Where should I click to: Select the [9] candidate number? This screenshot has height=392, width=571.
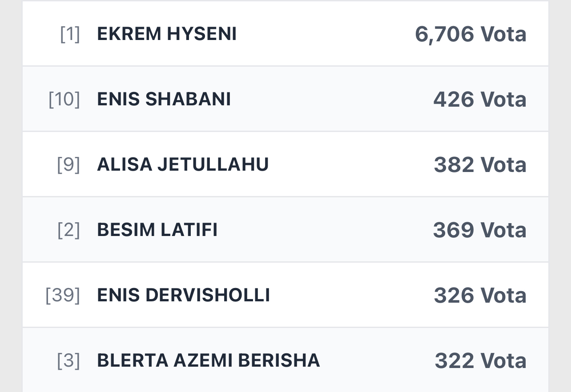[x=68, y=164]
